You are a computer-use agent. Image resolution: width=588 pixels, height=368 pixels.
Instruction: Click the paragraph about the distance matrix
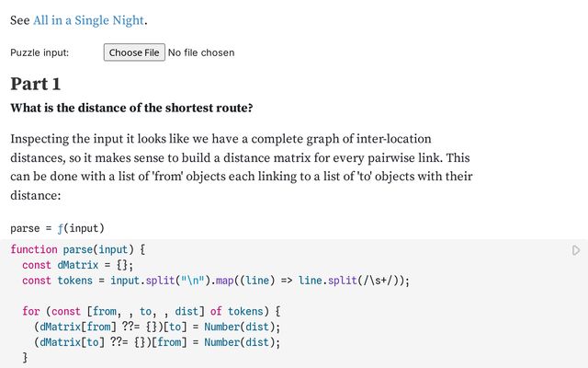point(241,167)
